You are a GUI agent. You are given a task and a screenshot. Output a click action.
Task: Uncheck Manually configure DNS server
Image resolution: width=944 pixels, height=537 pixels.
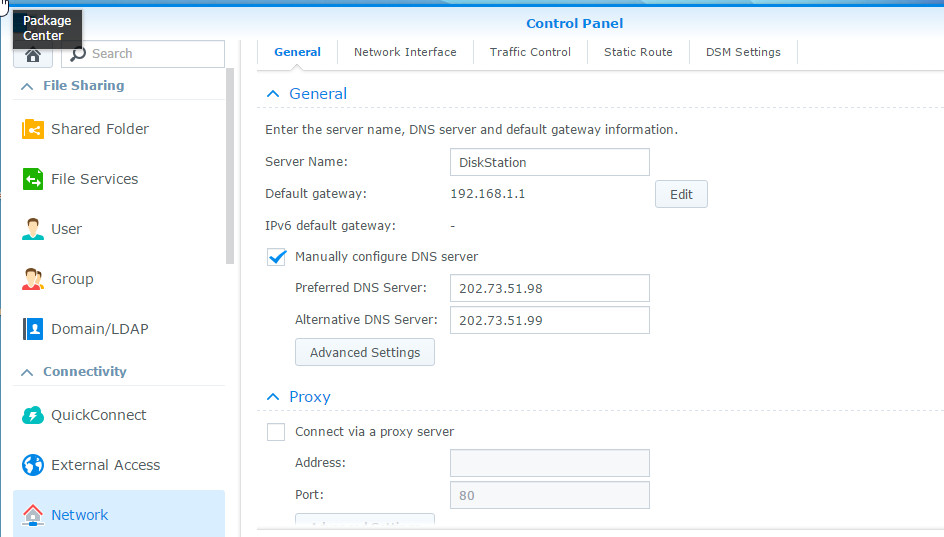tap(277, 257)
